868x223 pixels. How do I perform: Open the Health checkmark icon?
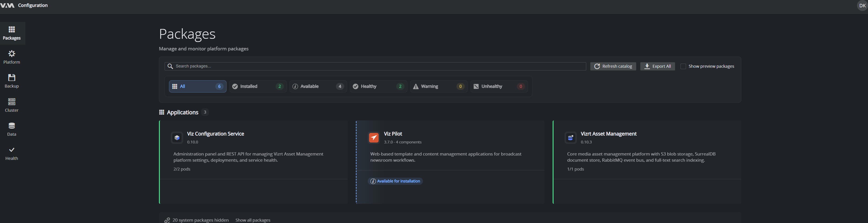click(x=12, y=150)
